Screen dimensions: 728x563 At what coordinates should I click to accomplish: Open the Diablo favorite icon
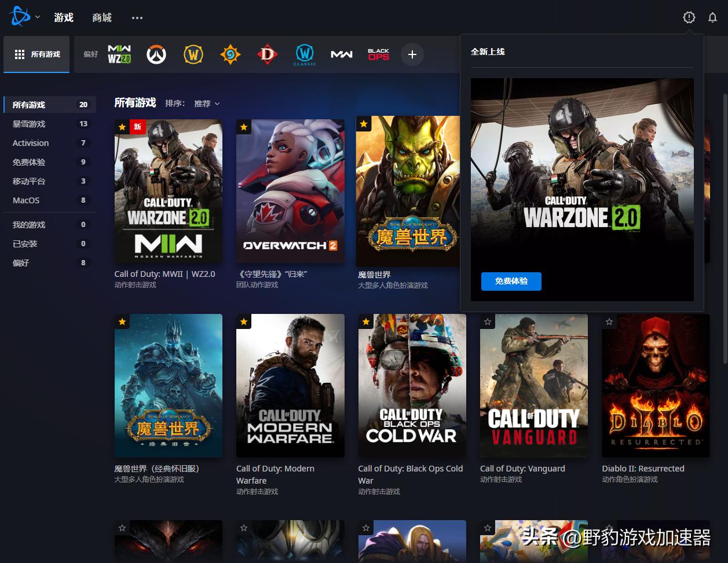click(267, 54)
